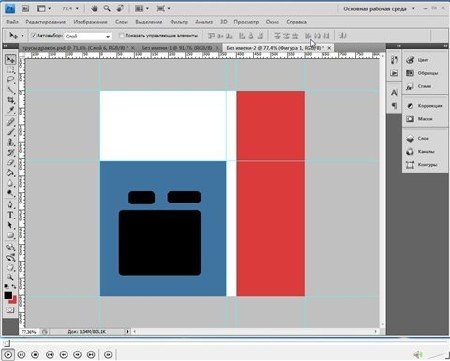Click the red background color swatch

tap(14, 300)
